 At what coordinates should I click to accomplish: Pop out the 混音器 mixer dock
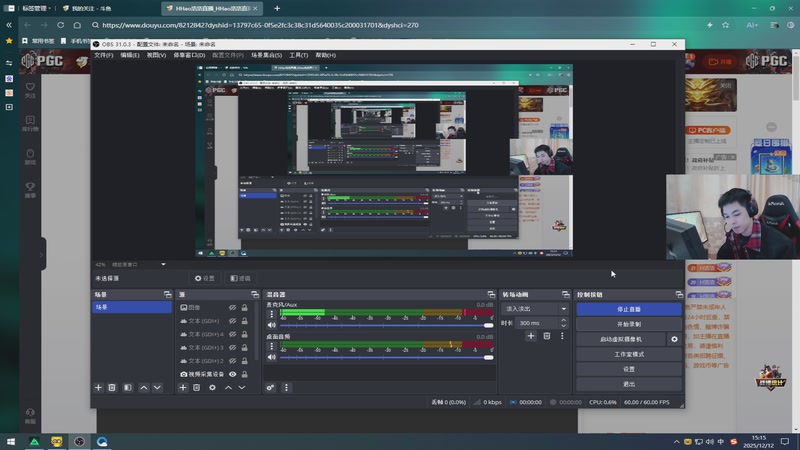[x=491, y=294]
